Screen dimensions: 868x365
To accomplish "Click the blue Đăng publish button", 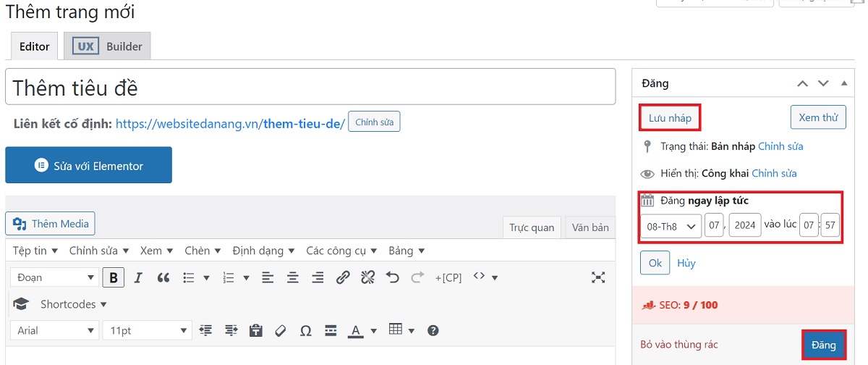I will coord(824,345).
